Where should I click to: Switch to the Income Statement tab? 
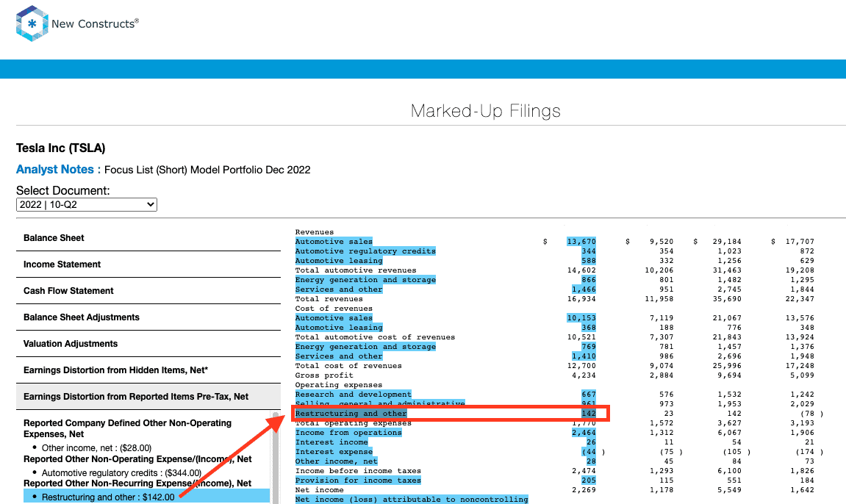coord(148,264)
